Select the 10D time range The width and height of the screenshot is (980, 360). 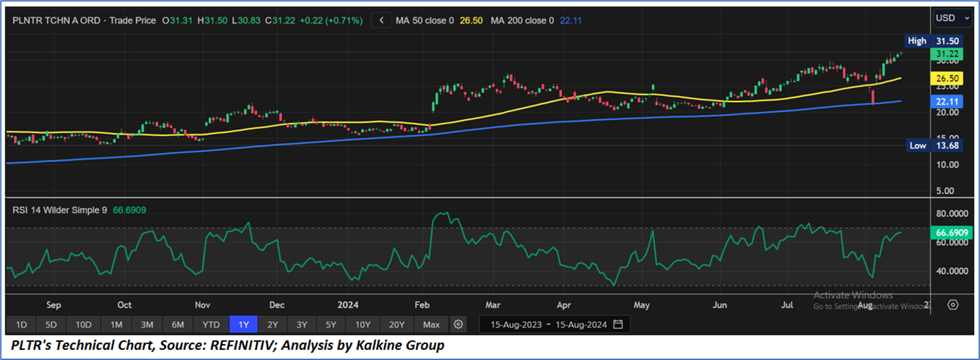click(x=83, y=324)
